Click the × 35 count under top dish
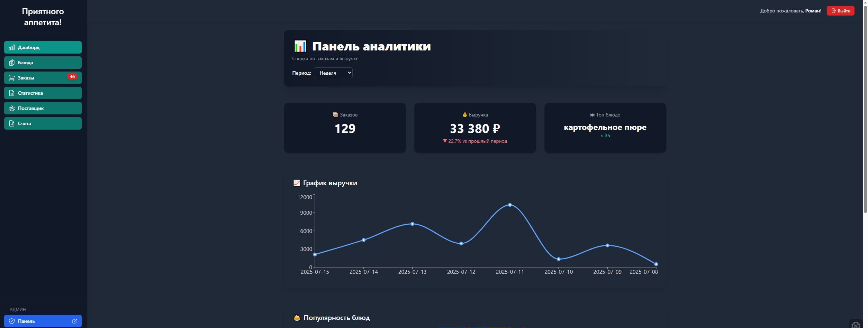Viewport: 868px width, 328px height. [605, 135]
